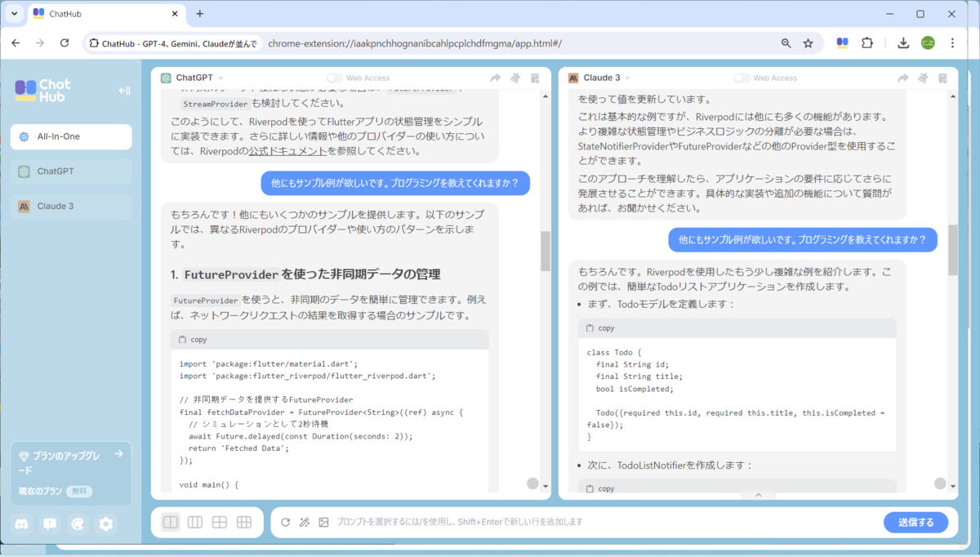This screenshot has width=980, height=557.
Task: Open the Claude 3 model dropdown
Action: [x=629, y=78]
